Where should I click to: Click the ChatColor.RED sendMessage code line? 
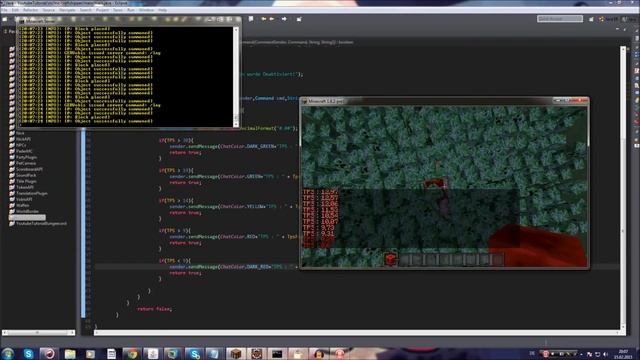pos(233,237)
